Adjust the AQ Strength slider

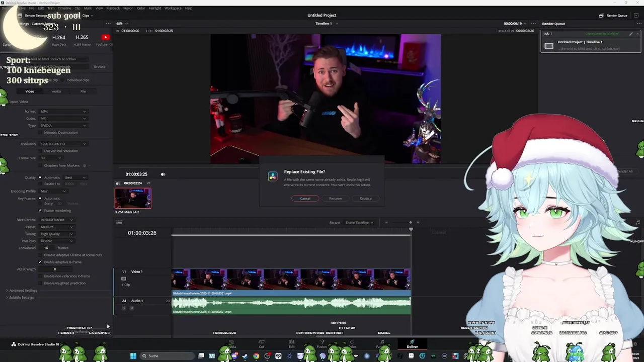(x=55, y=269)
